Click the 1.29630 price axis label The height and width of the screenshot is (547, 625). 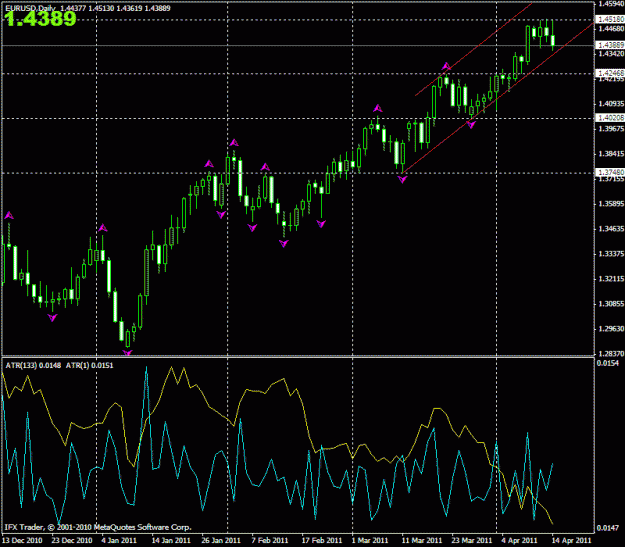pyautogui.click(x=611, y=329)
